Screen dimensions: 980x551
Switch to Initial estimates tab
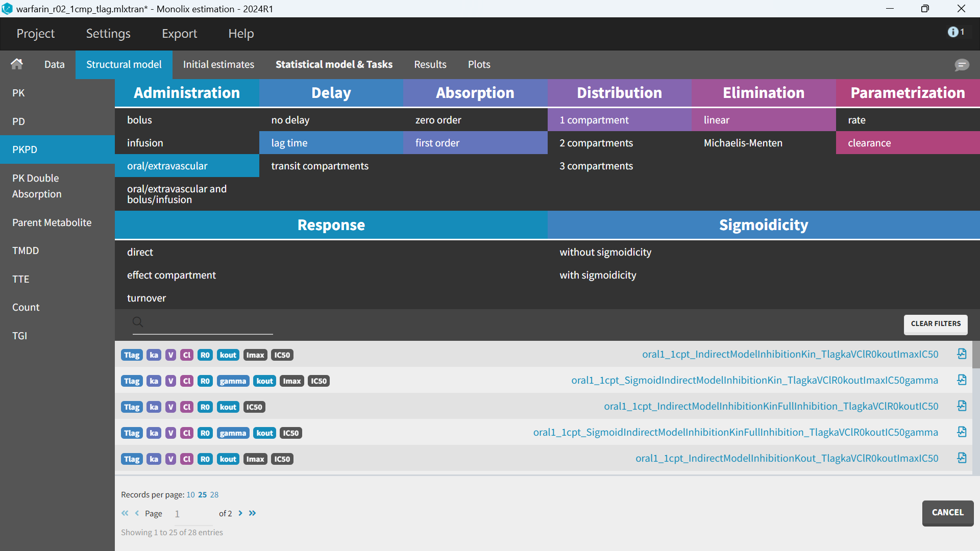click(x=218, y=64)
